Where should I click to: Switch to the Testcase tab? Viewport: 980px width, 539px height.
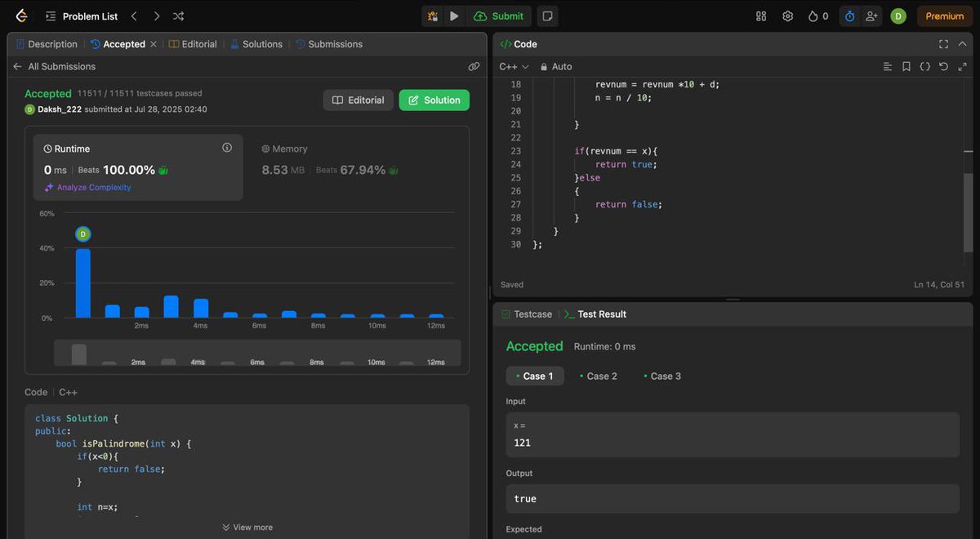[526, 314]
